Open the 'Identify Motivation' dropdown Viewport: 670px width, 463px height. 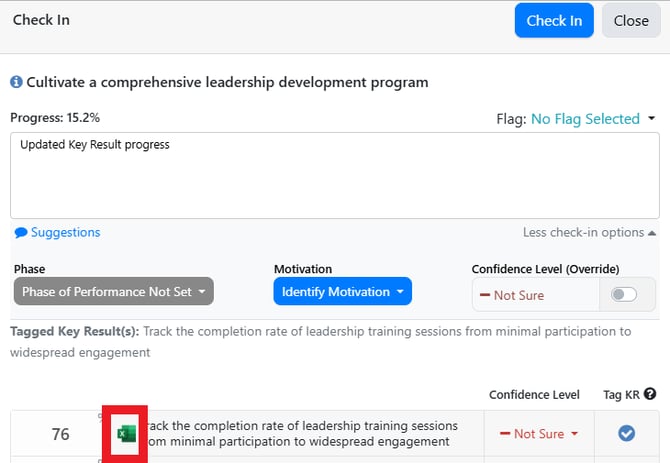tap(342, 292)
